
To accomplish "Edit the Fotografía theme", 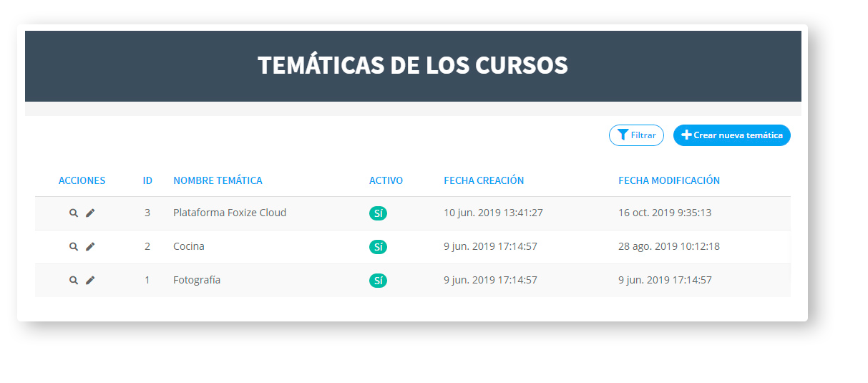I will click(x=90, y=281).
